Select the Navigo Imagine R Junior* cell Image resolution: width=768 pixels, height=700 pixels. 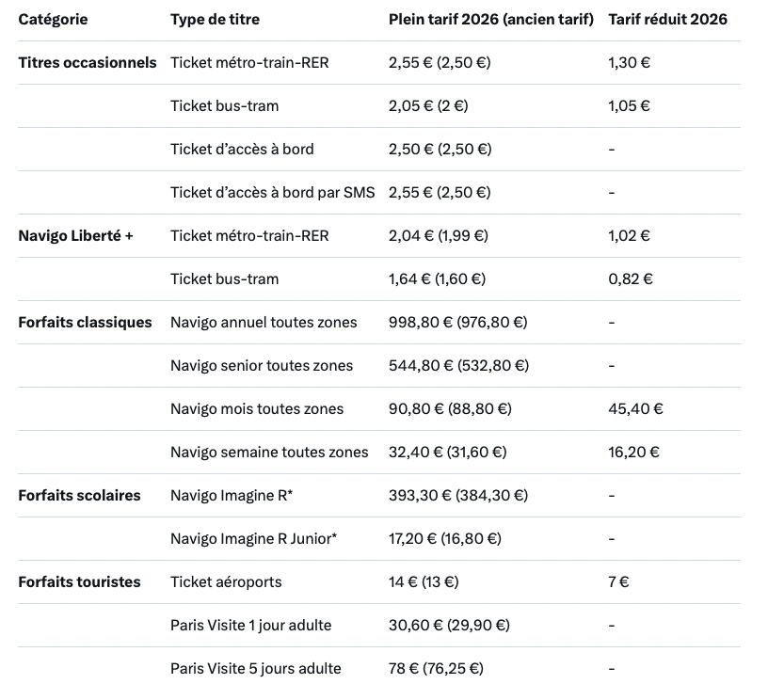(x=253, y=538)
